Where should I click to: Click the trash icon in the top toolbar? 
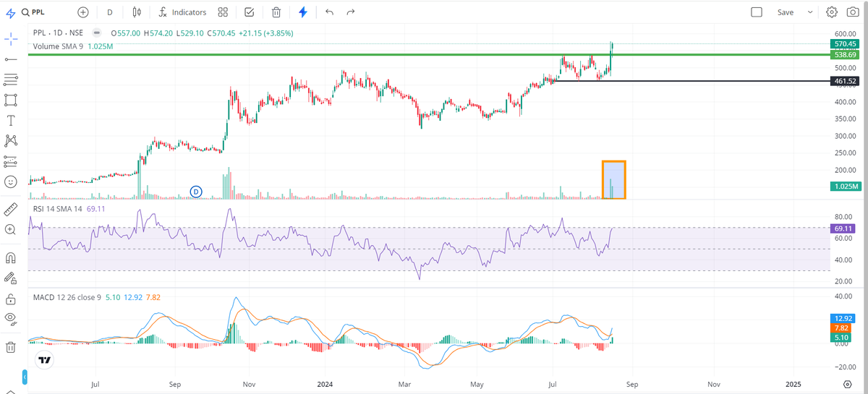(276, 12)
